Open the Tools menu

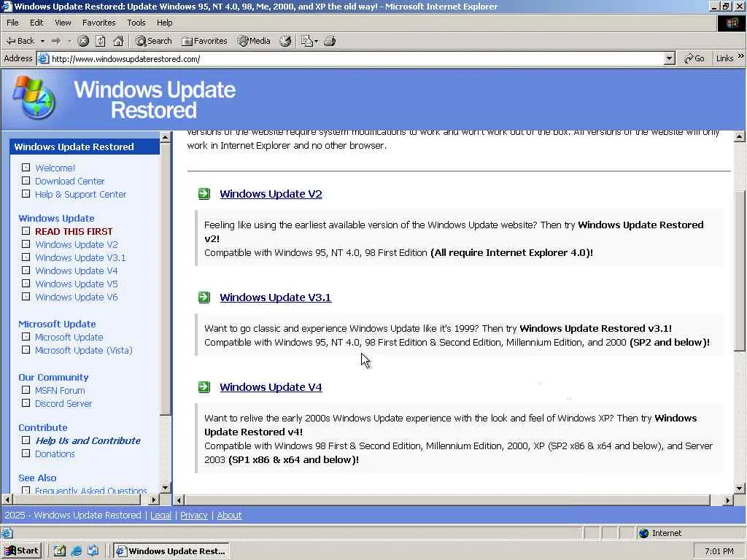(x=136, y=23)
